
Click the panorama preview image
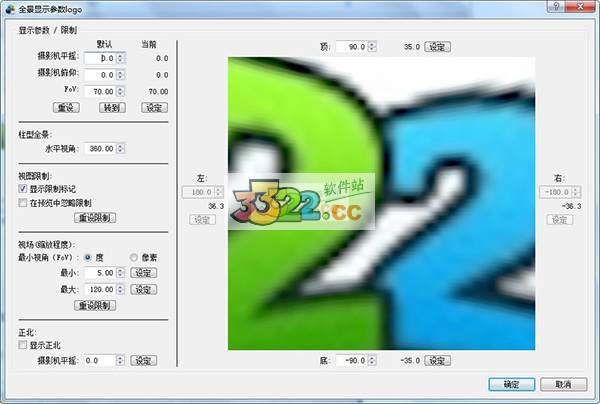tap(382, 204)
